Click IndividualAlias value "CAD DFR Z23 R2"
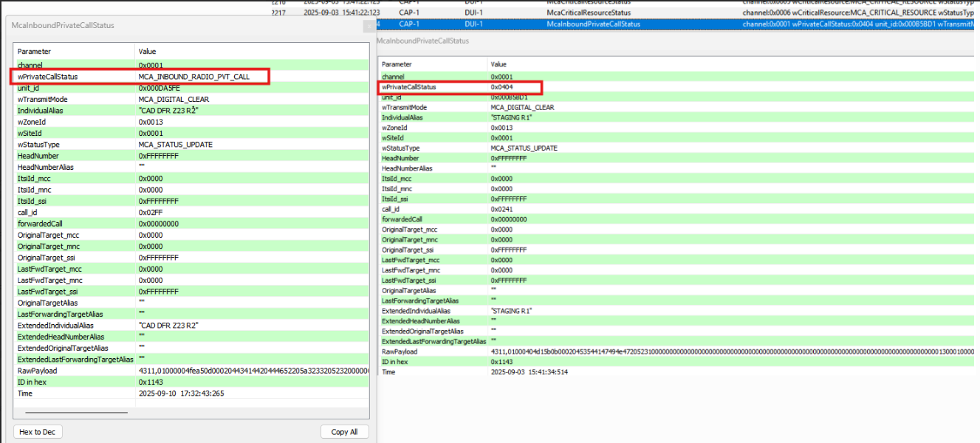This screenshot has width=980, height=443. (x=168, y=111)
